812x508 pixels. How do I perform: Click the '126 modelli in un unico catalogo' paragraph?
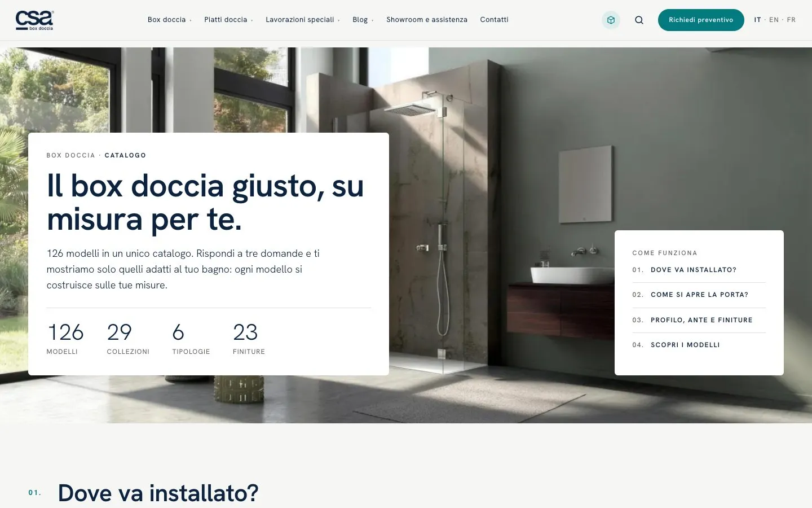point(183,269)
